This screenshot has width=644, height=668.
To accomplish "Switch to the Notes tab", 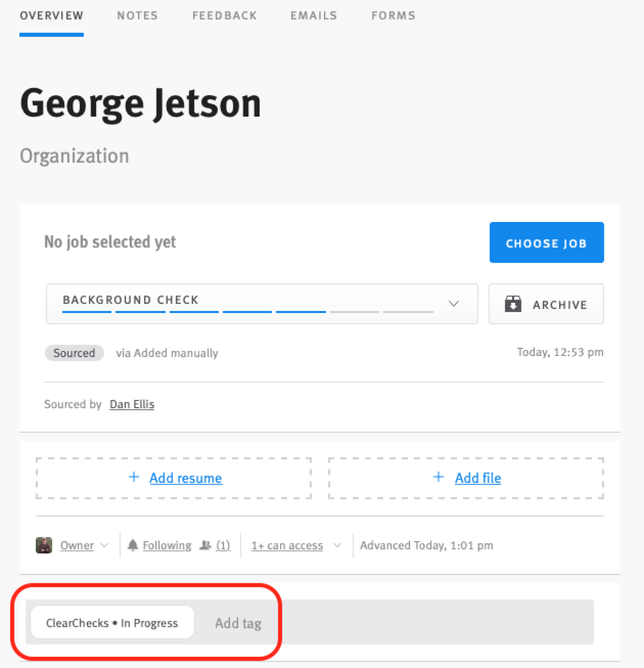I will click(x=137, y=16).
